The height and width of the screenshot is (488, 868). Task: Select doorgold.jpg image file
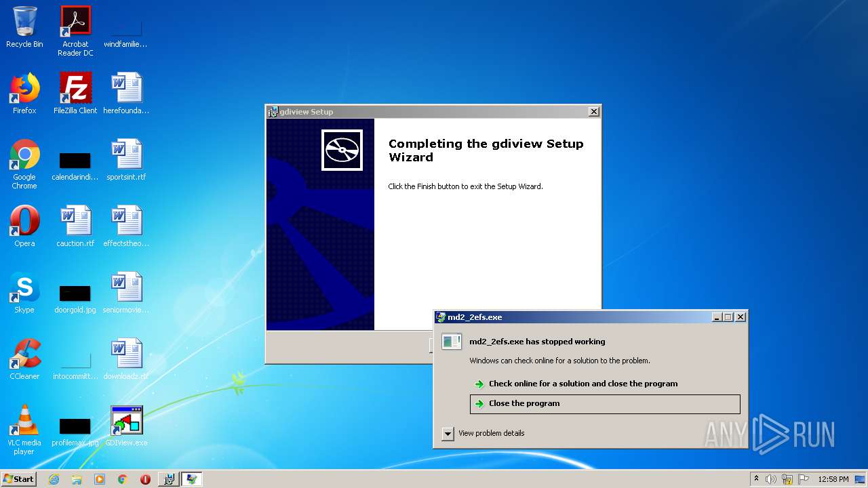pos(75,298)
